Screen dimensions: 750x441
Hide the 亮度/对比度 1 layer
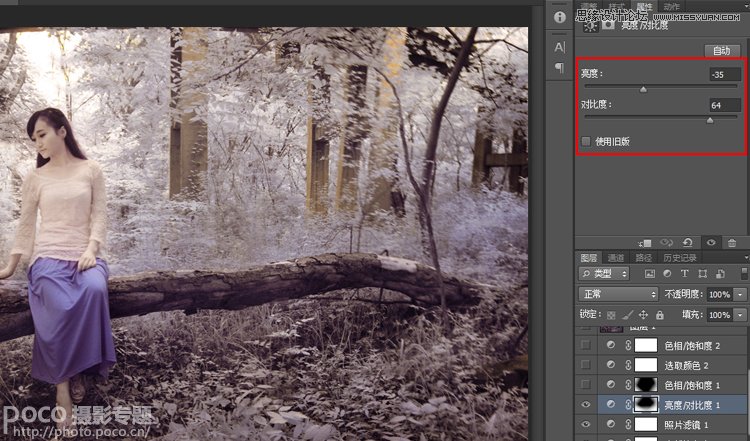click(586, 404)
